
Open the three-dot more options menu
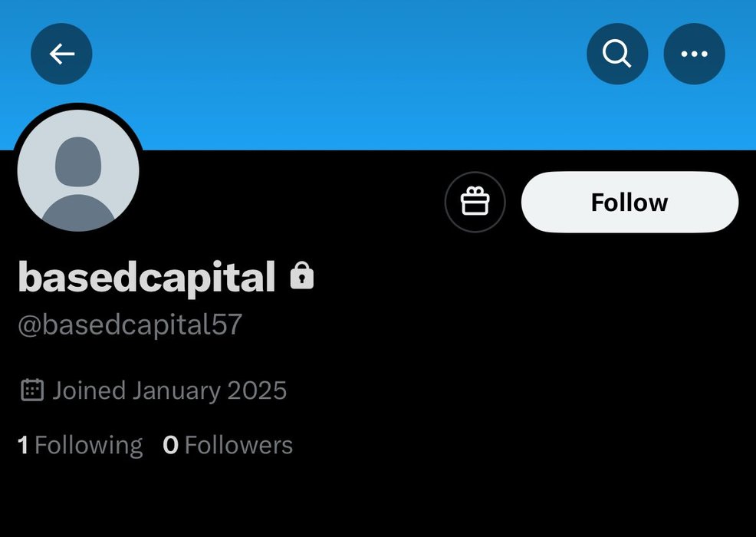[x=695, y=54]
